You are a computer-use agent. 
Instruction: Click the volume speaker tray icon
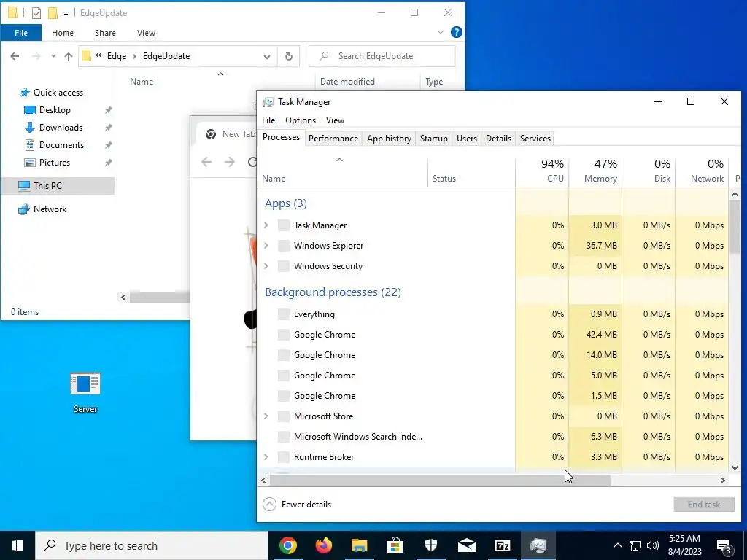(x=653, y=545)
